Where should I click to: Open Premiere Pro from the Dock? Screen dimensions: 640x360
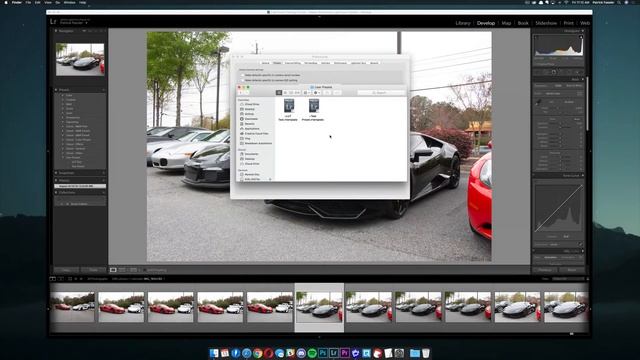point(344,353)
